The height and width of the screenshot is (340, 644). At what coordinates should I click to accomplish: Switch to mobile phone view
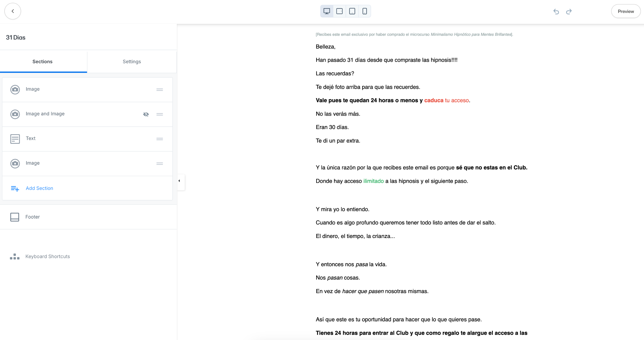(365, 11)
